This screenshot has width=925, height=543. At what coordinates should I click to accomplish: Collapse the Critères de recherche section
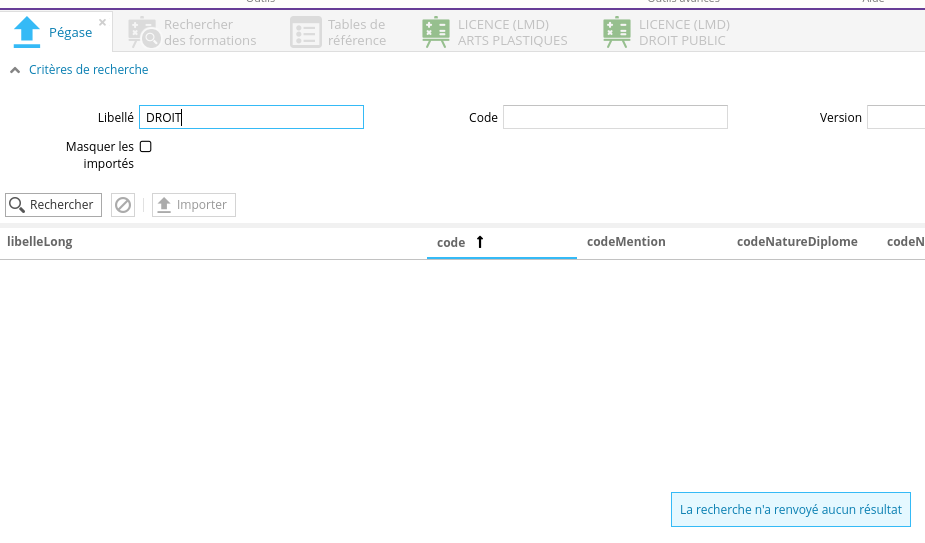[14, 70]
